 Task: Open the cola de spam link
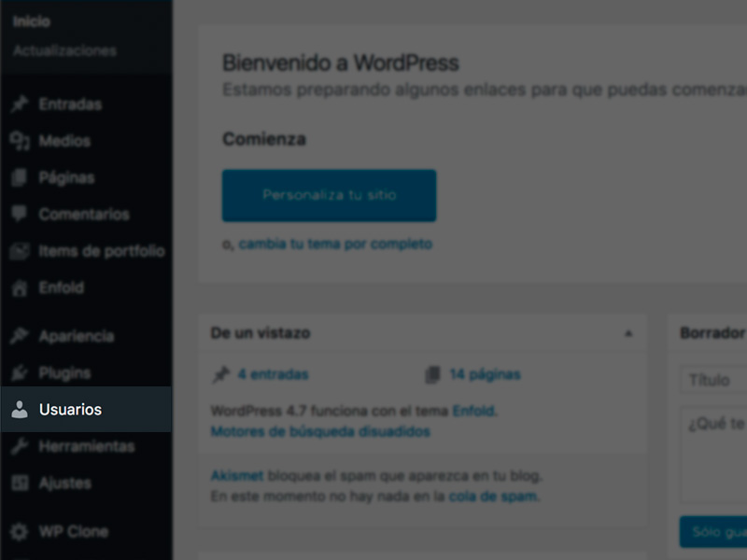pos(494,497)
